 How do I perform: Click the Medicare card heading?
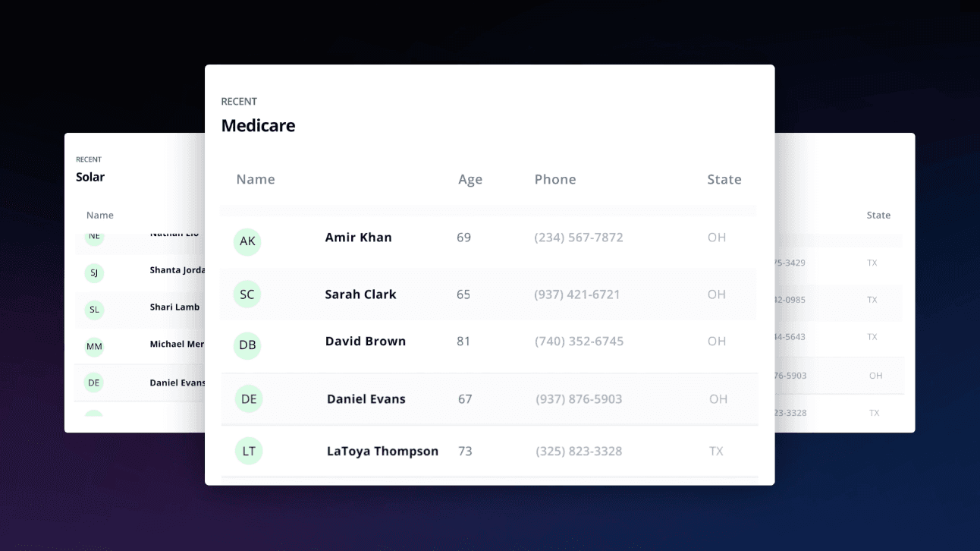(x=258, y=126)
